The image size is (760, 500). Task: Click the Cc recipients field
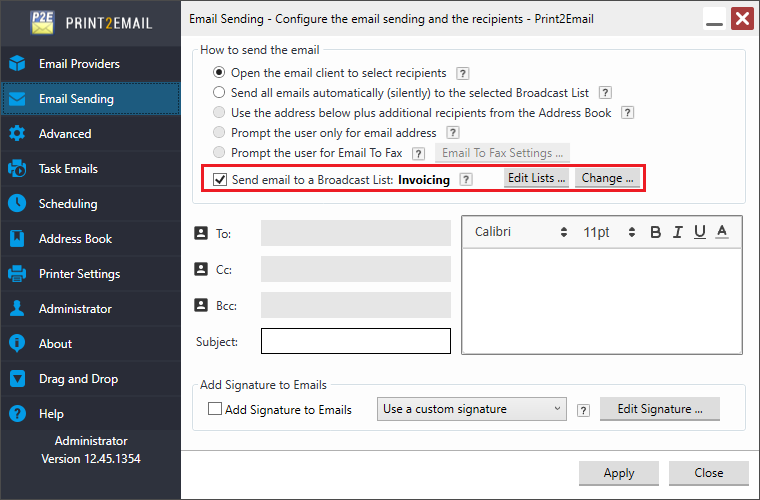coord(356,269)
